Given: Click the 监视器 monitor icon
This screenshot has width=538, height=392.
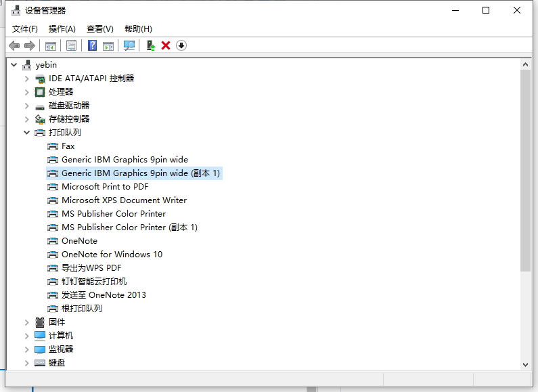Looking at the screenshot, I should coord(40,349).
